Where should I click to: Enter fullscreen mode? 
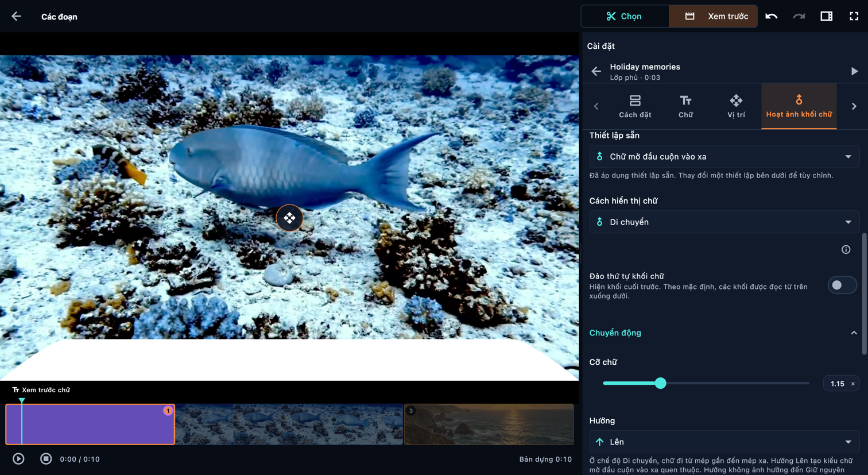coord(854,16)
